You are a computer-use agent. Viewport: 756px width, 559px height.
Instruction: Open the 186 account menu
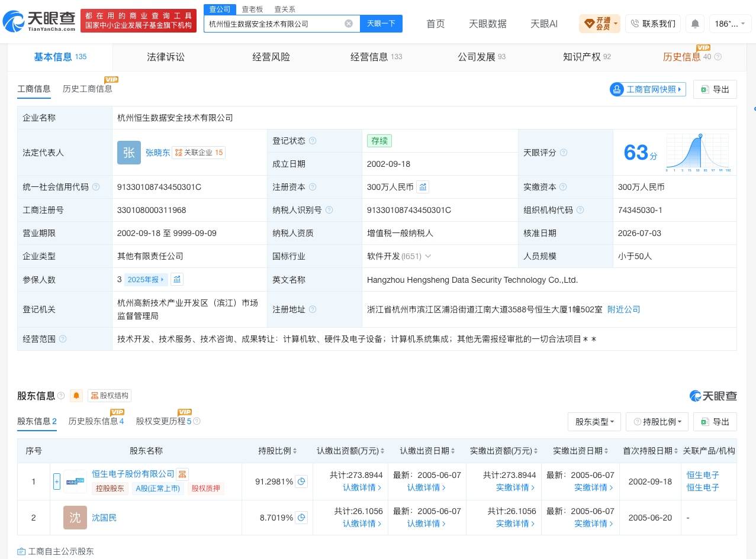coord(730,24)
